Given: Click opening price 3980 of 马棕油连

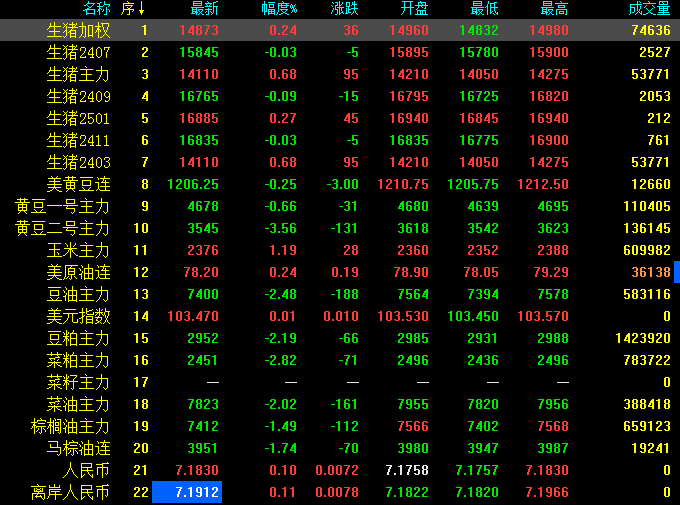Looking at the screenshot, I should pos(413,448).
